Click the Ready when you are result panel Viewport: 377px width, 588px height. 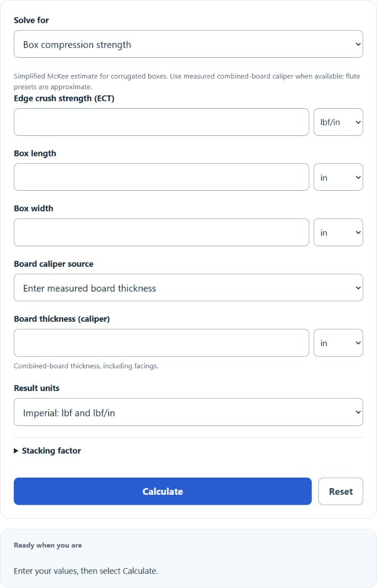point(188,558)
